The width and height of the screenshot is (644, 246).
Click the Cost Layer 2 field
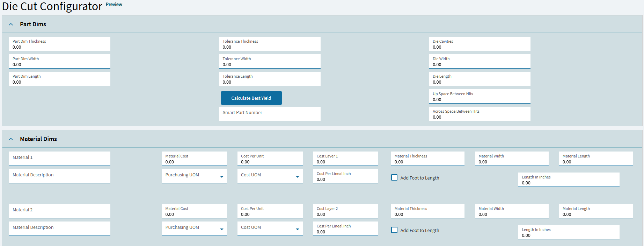click(x=345, y=211)
